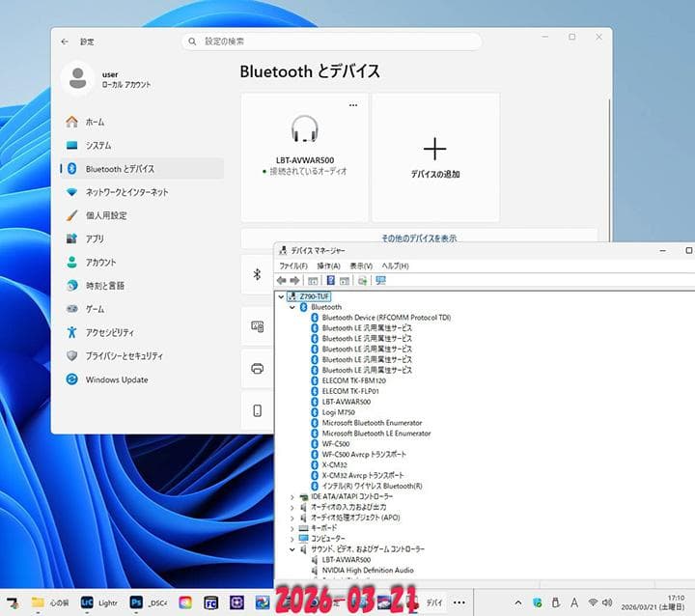695x616 pixels.
Task: Open アクセシビリティ in Settings sidebar
Action: pyautogui.click(x=141, y=332)
